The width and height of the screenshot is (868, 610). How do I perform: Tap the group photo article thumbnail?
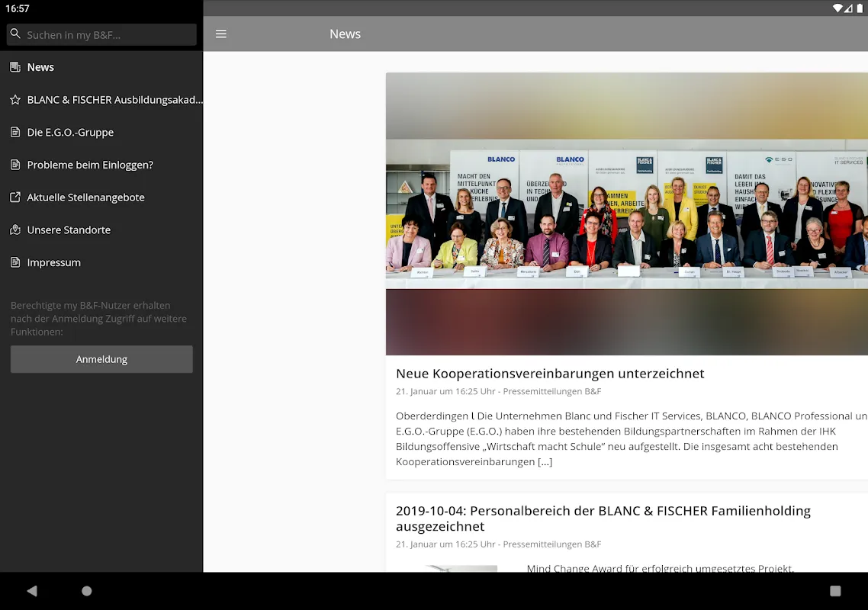(625, 213)
